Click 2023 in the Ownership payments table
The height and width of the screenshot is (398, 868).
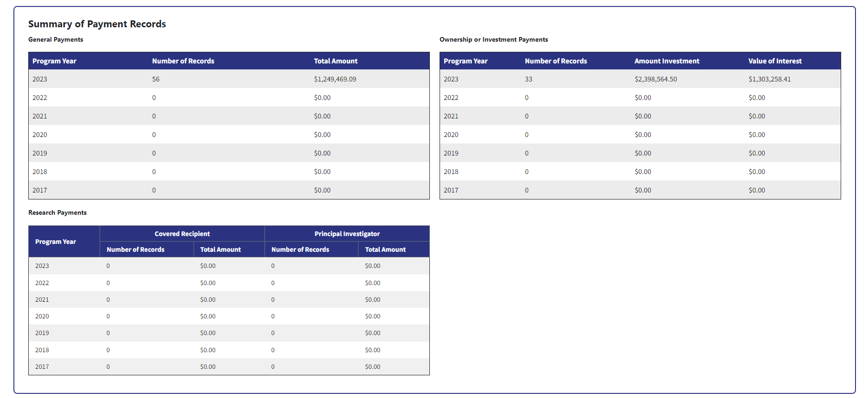(x=451, y=79)
